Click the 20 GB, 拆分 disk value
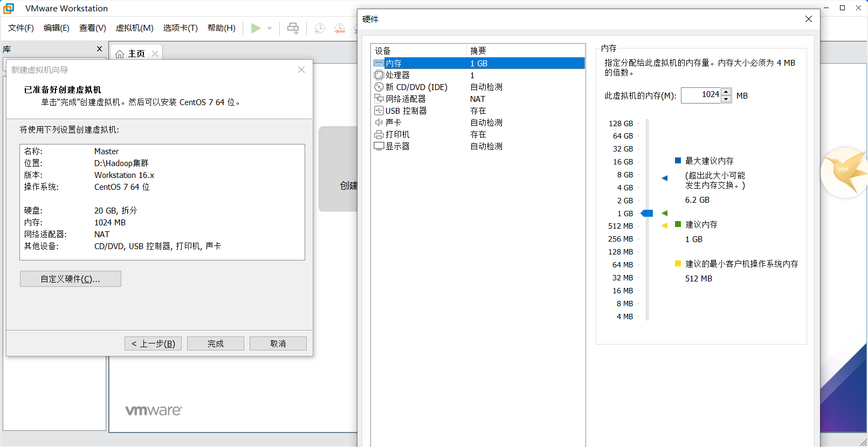The height and width of the screenshot is (447, 868). [115, 210]
